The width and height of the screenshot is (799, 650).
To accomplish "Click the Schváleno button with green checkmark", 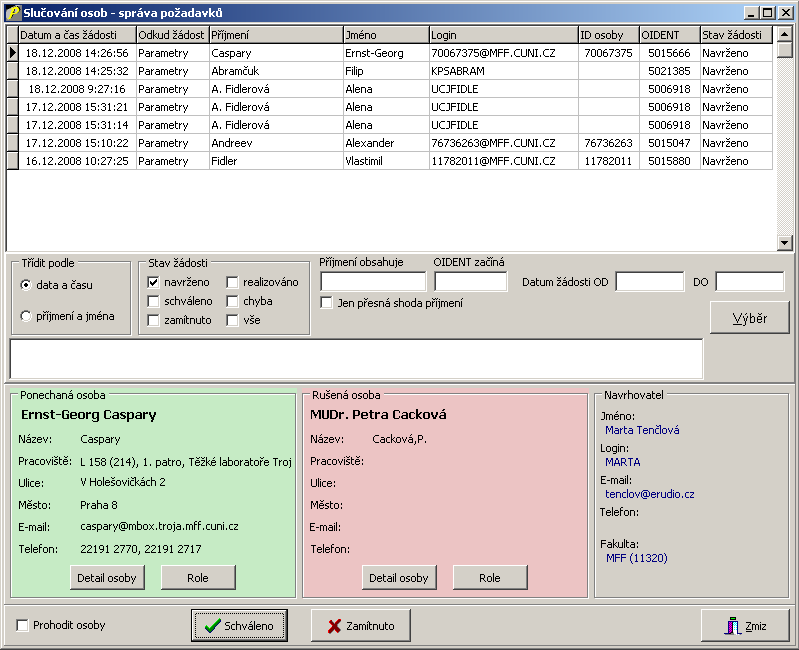I will tap(239, 626).
